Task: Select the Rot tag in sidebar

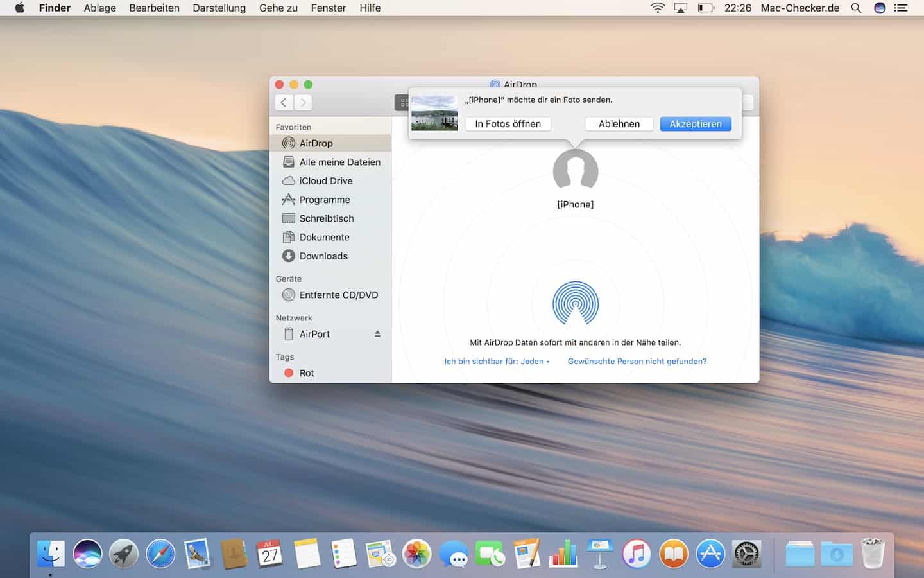Action: [x=330, y=373]
